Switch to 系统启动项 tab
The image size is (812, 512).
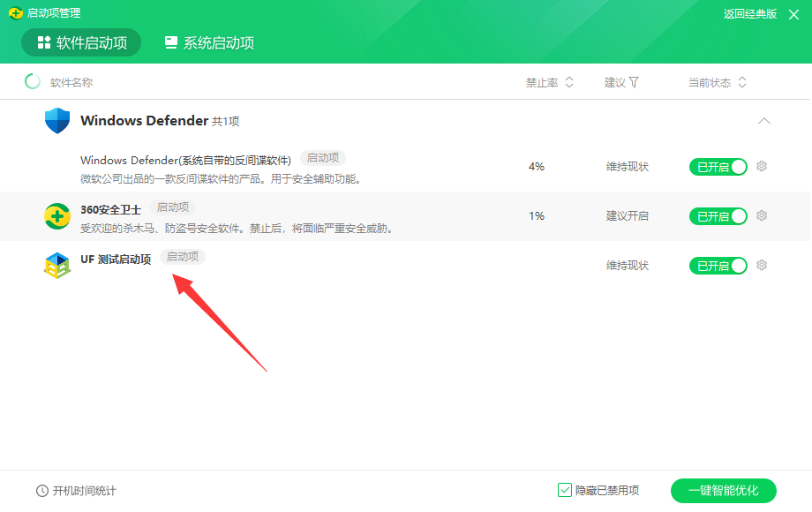pyautogui.click(x=209, y=42)
